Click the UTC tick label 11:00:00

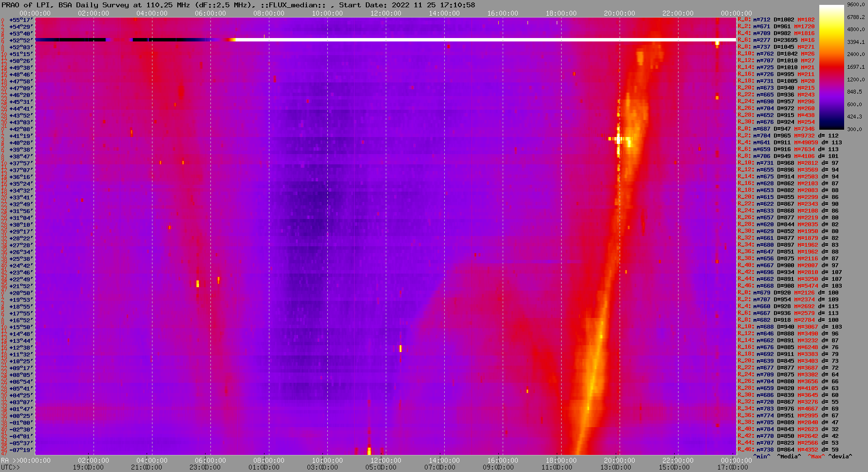pos(557,467)
